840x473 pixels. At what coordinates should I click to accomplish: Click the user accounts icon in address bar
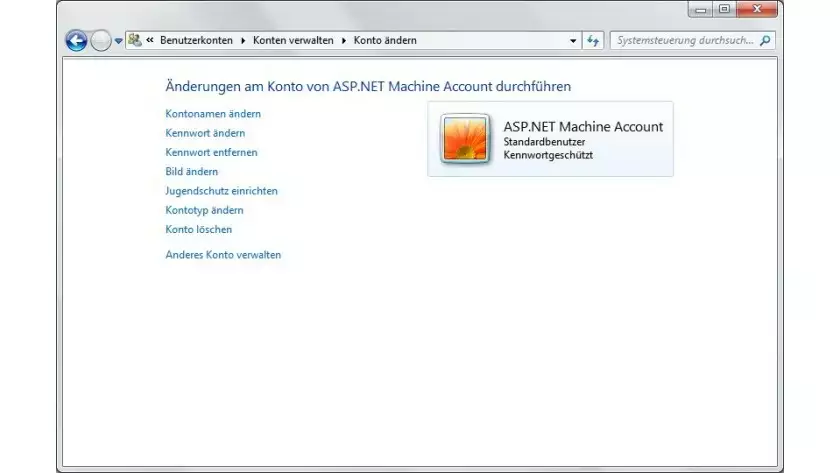pos(134,41)
